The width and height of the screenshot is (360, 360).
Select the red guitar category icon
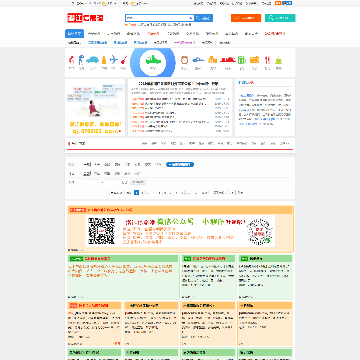[x=124, y=60]
